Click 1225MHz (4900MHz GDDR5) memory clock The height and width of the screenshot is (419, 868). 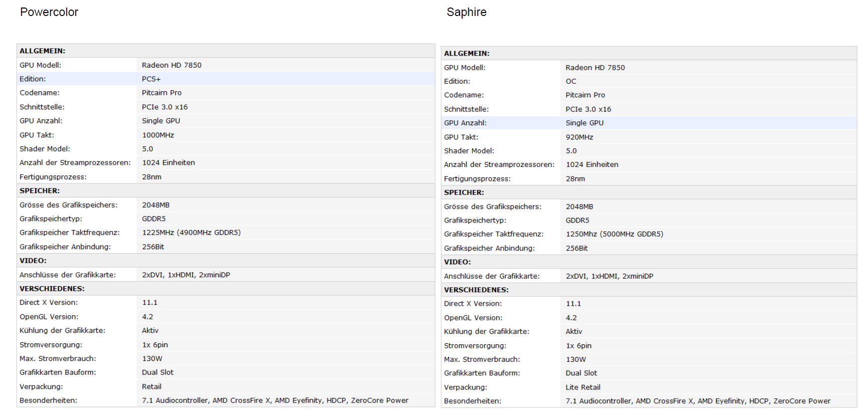pos(191,233)
